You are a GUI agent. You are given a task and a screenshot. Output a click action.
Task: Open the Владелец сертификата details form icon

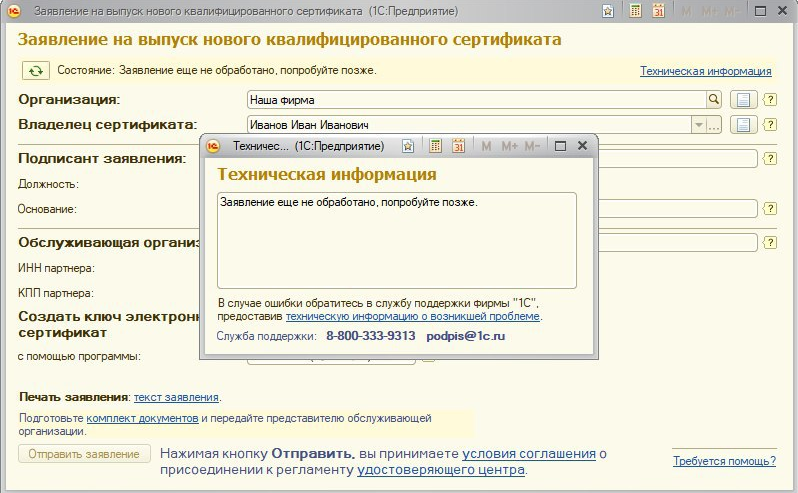[743, 125]
